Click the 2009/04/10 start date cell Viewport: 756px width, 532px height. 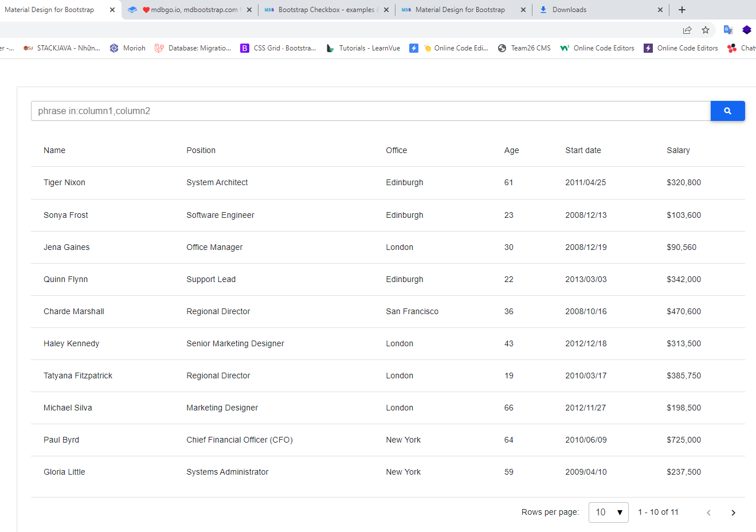(586, 472)
